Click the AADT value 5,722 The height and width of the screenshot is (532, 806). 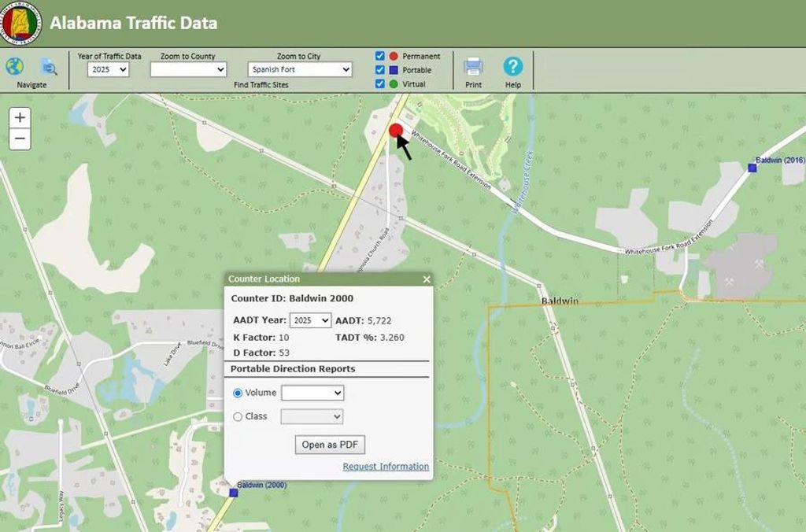379,321
